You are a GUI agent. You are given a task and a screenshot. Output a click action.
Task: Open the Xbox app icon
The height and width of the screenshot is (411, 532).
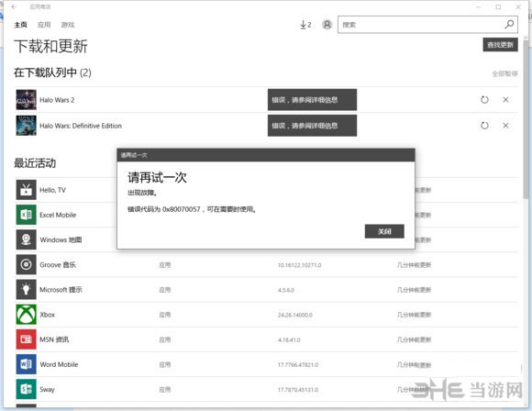(x=26, y=315)
